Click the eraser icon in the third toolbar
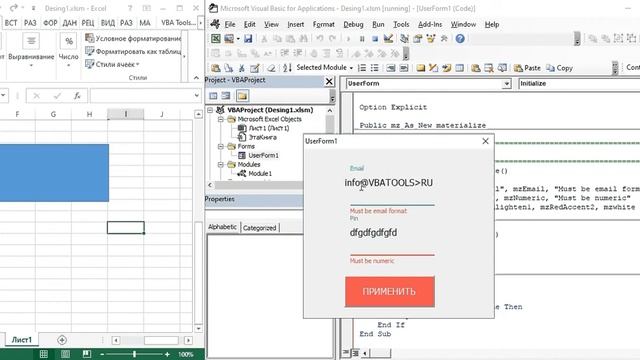 (271, 68)
